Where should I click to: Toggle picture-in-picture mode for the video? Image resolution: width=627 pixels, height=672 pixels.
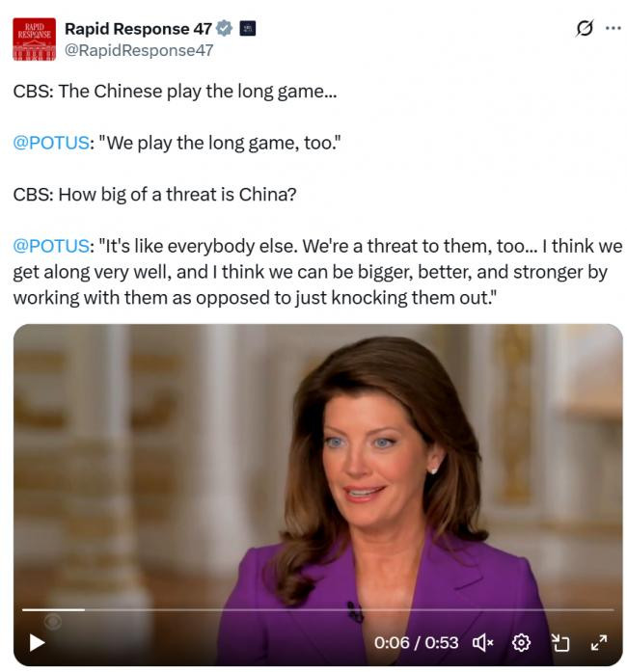[x=560, y=643]
